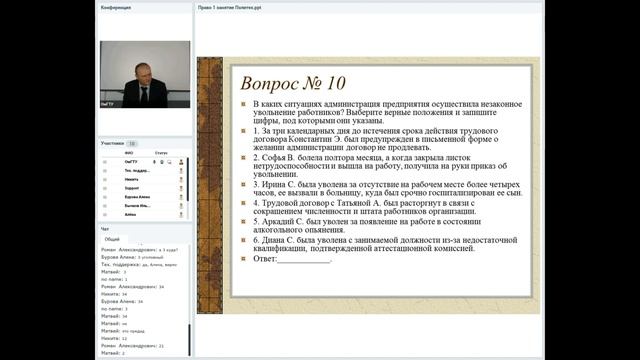Click the grey status marker left of Бурова Алена
The height and width of the screenshot is (360, 640).
(105, 197)
